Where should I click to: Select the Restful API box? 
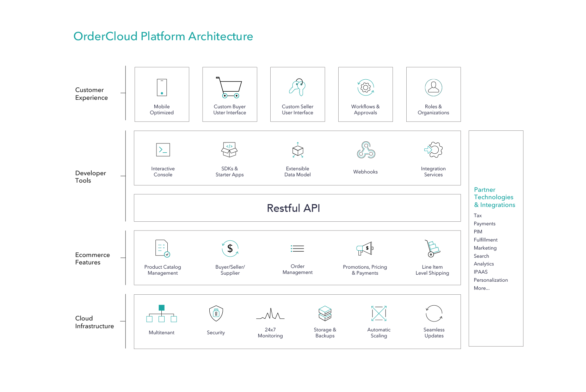[297, 208]
